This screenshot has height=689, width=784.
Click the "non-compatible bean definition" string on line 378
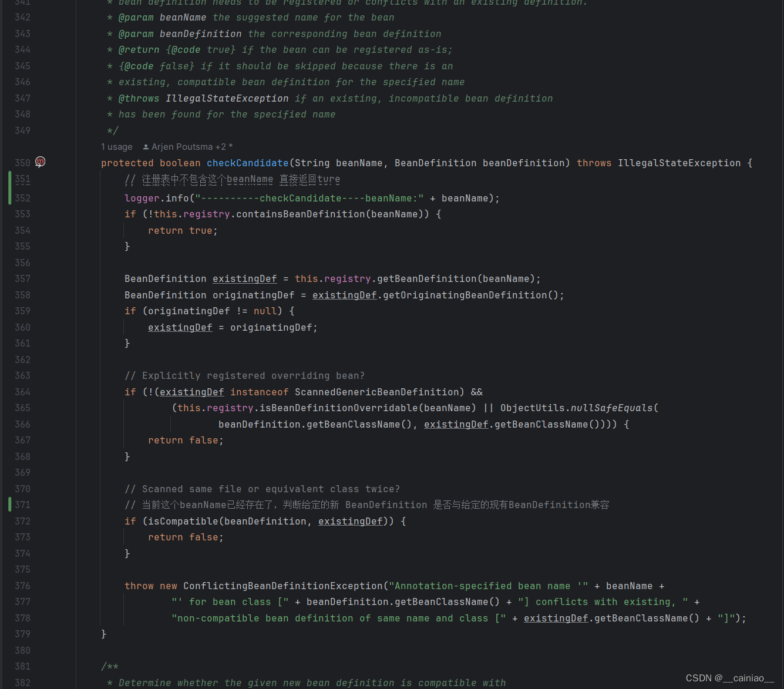pyautogui.click(x=338, y=619)
